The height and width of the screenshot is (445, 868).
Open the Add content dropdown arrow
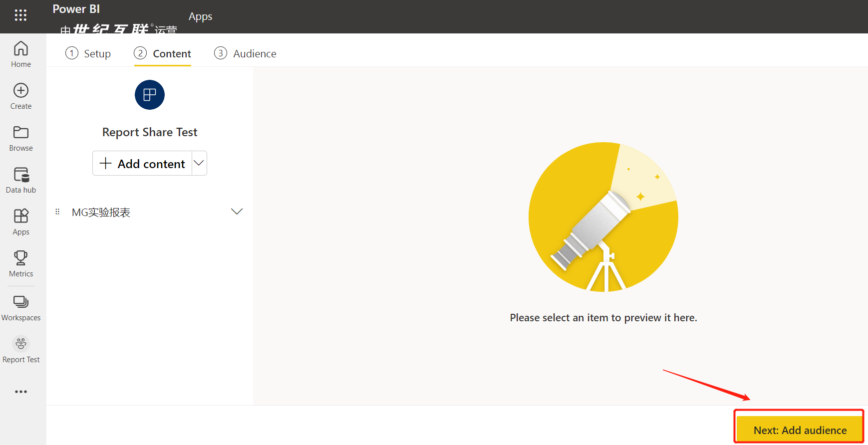pos(199,163)
